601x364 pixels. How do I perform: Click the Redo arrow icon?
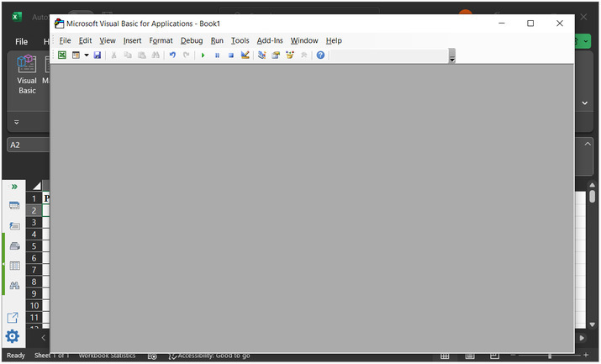[187, 55]
